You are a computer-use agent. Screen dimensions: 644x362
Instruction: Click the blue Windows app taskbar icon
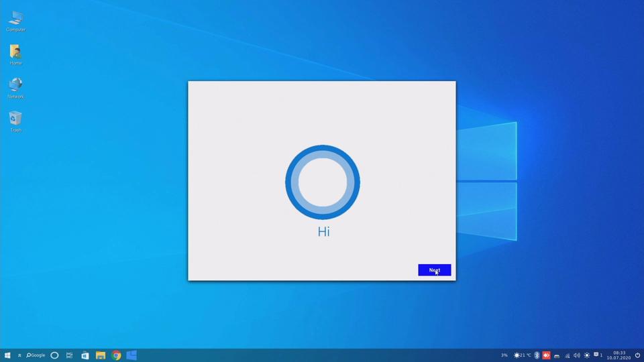tap(131, 355)
